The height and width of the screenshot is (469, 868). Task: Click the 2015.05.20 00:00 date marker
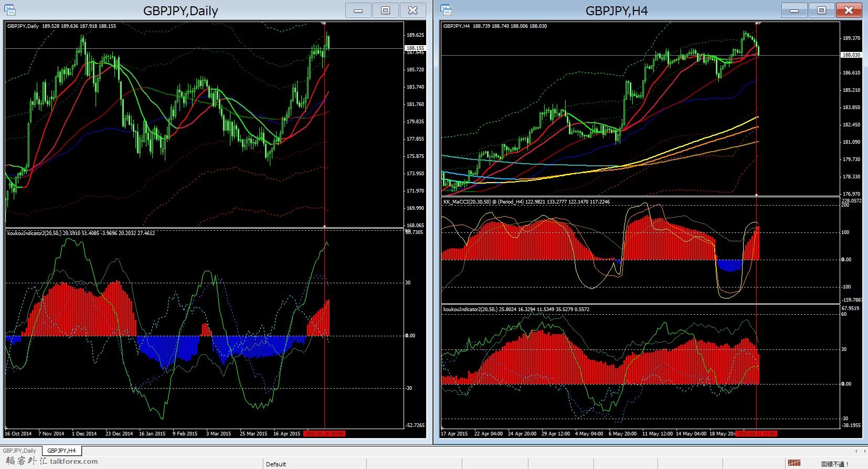[325, 434]
